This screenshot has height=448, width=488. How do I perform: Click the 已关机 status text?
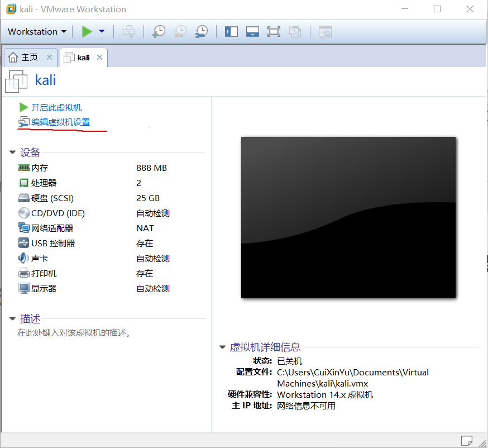point(289,361)
